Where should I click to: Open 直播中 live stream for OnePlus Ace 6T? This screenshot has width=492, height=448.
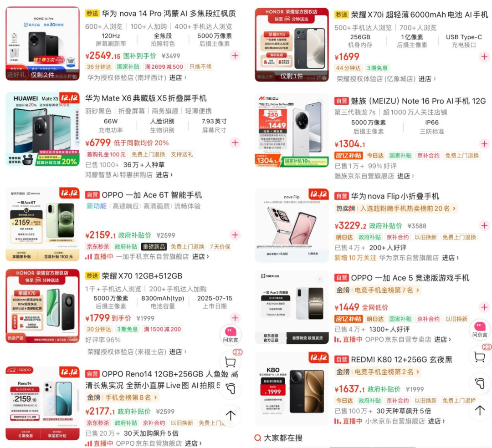coord(99,256)
